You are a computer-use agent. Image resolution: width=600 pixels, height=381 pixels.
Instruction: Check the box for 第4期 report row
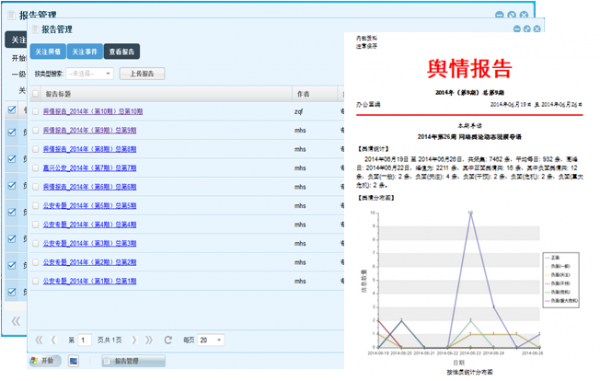click(x=36, y=225)
